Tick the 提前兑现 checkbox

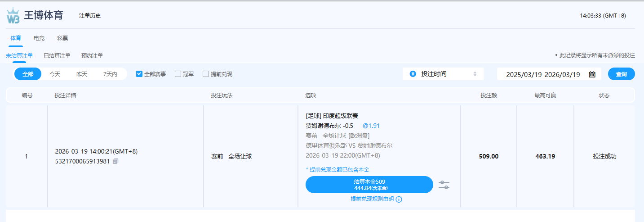[x=206, y=74]
